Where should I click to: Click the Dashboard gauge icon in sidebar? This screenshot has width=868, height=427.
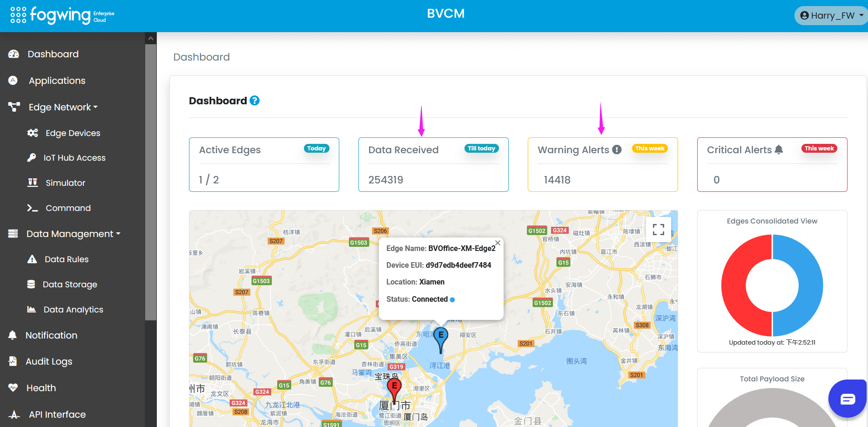coord(13,54)
